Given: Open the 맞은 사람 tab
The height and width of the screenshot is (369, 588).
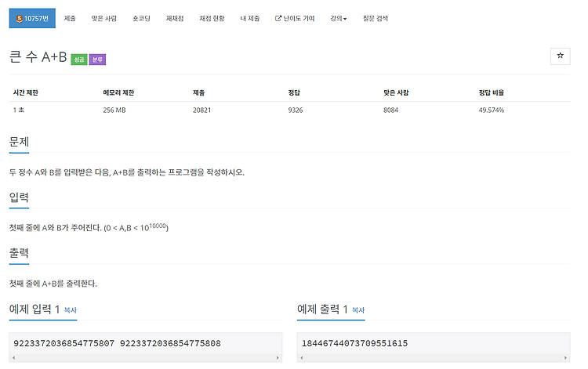Looking at the screenshot, I should [103, 18].
